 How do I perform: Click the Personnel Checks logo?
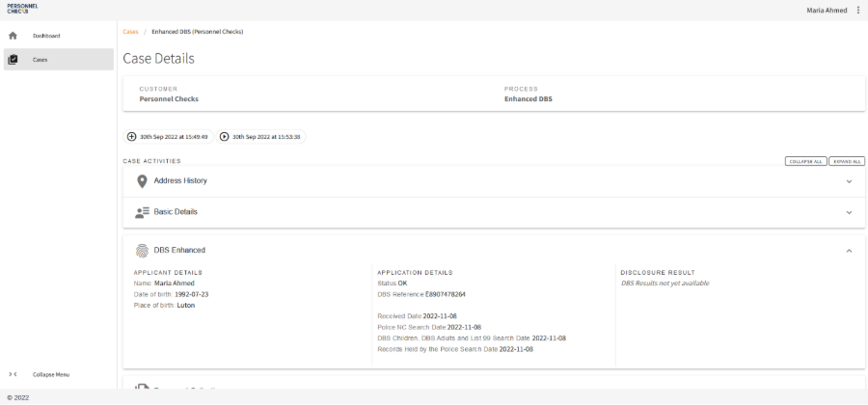click(x=22, y=9)
